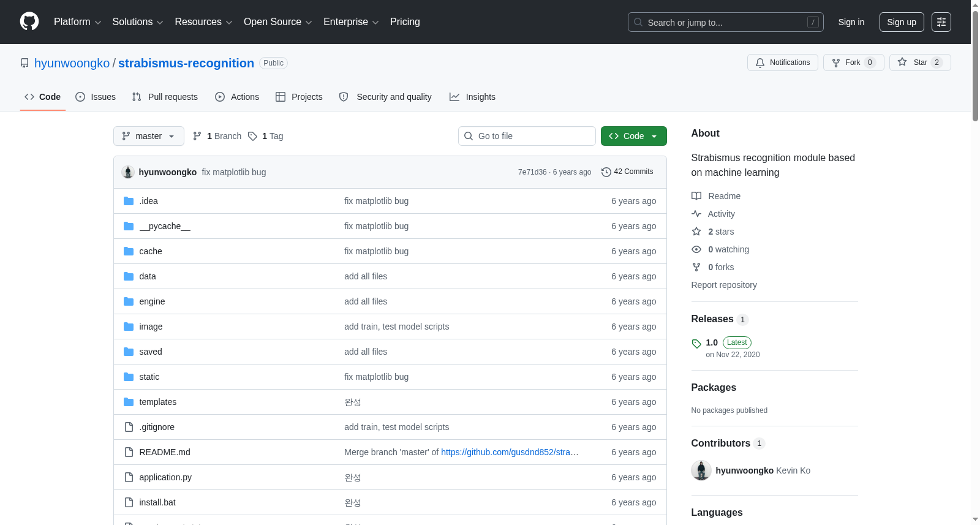Open the green Code dropdown

tap(633, 136)
